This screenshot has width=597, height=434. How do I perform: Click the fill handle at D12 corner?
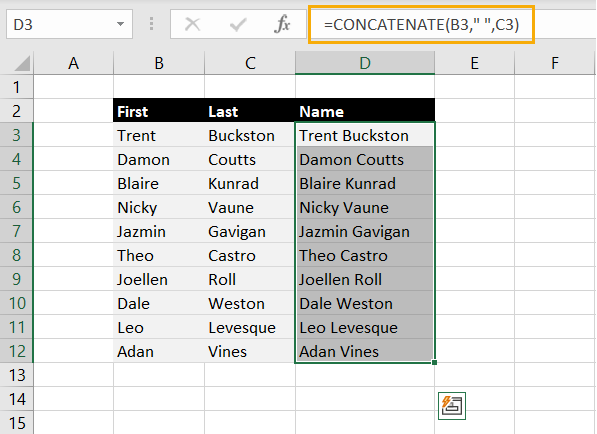coord(434,362)
